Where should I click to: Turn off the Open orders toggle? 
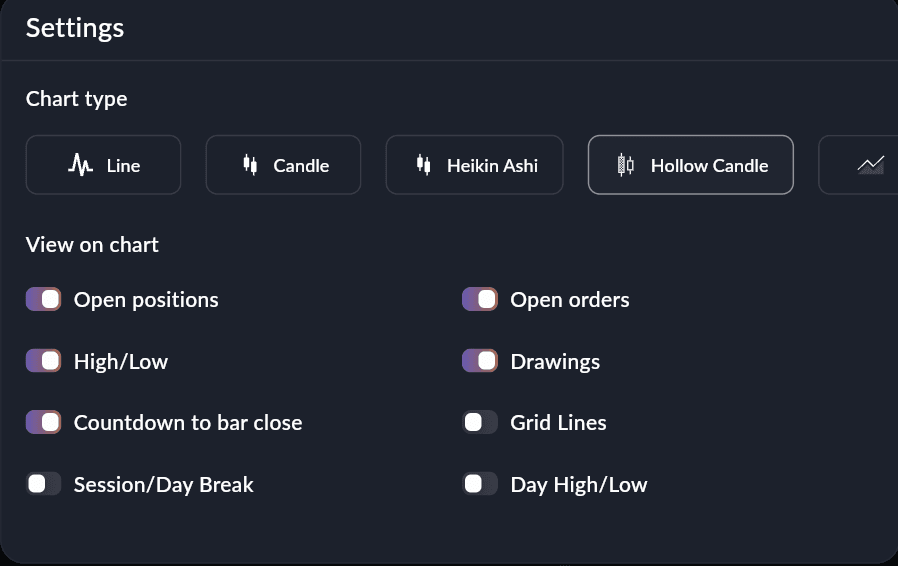[x=480, y=299]
